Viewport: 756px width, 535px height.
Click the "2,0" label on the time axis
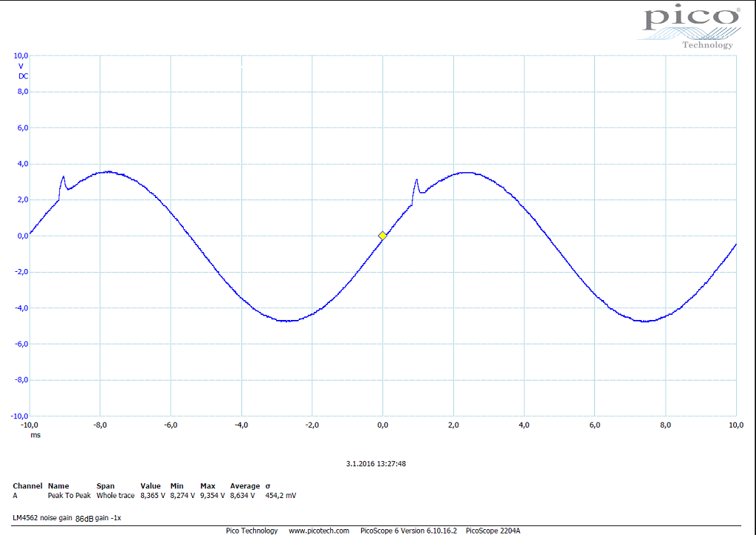pyautogui.click(x=453, y=425)
